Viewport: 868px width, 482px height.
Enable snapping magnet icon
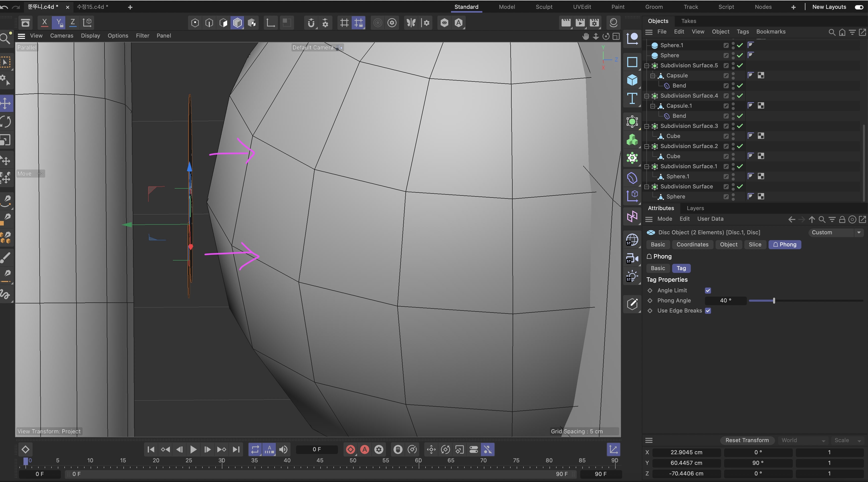point(311,23)
